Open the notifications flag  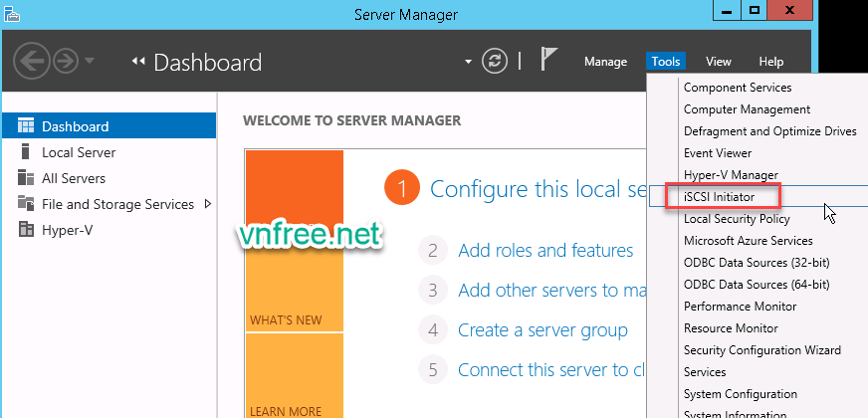tap(548, 60)
